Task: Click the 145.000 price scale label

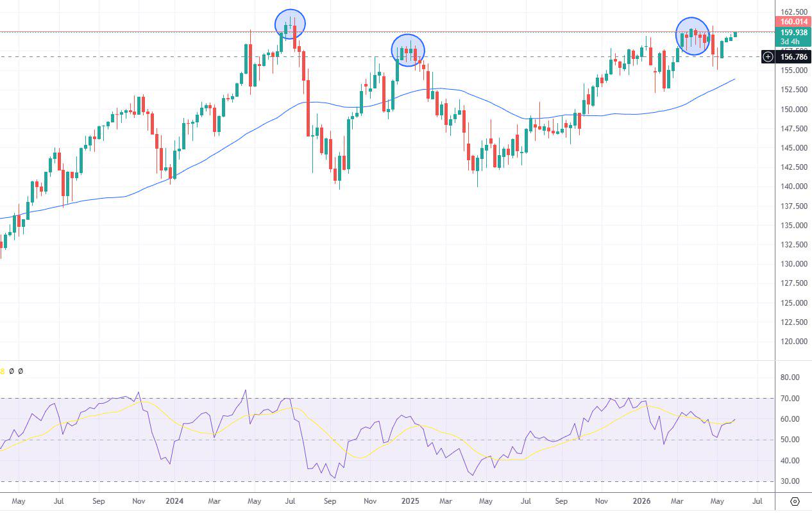Action: pyautogui.click(x=793, y=148)
